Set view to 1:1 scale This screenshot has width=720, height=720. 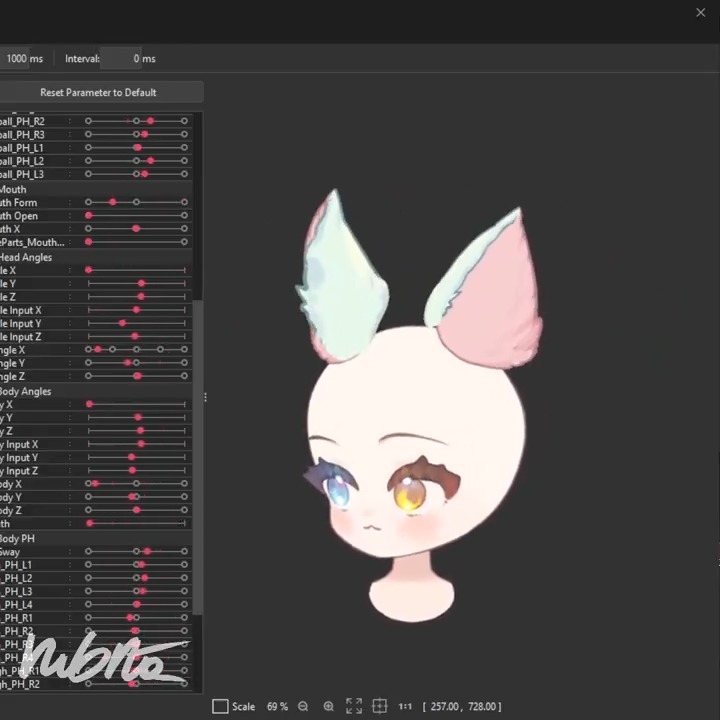405,706
